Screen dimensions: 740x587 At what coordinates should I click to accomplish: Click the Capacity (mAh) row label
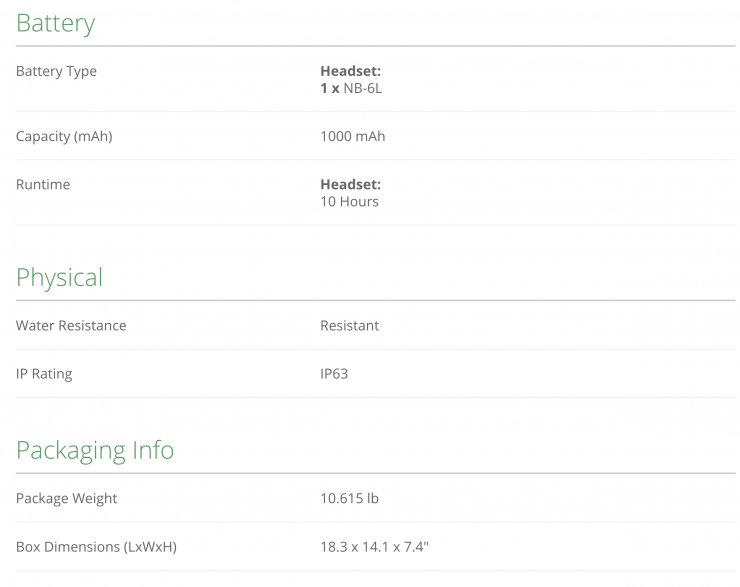click(64, 136)
